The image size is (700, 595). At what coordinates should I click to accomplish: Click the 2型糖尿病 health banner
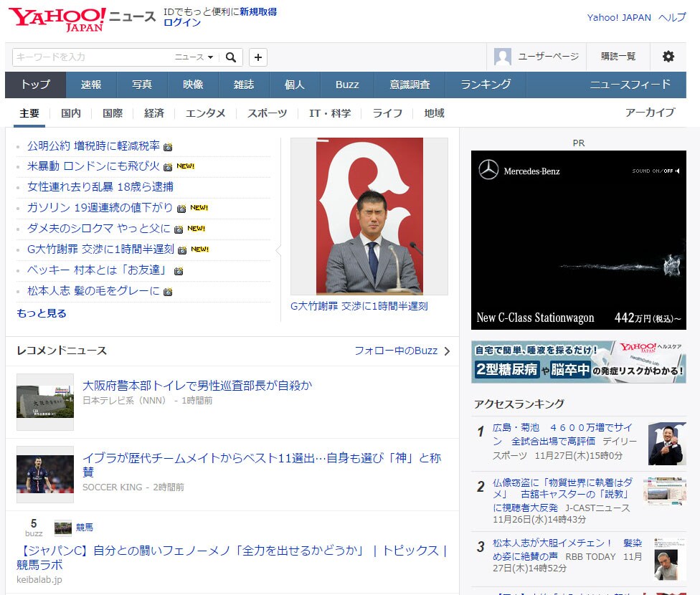[x=579, y=362]
